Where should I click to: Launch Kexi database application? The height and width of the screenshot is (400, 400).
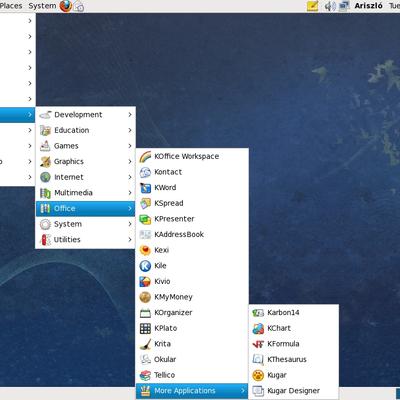point(192,250)
